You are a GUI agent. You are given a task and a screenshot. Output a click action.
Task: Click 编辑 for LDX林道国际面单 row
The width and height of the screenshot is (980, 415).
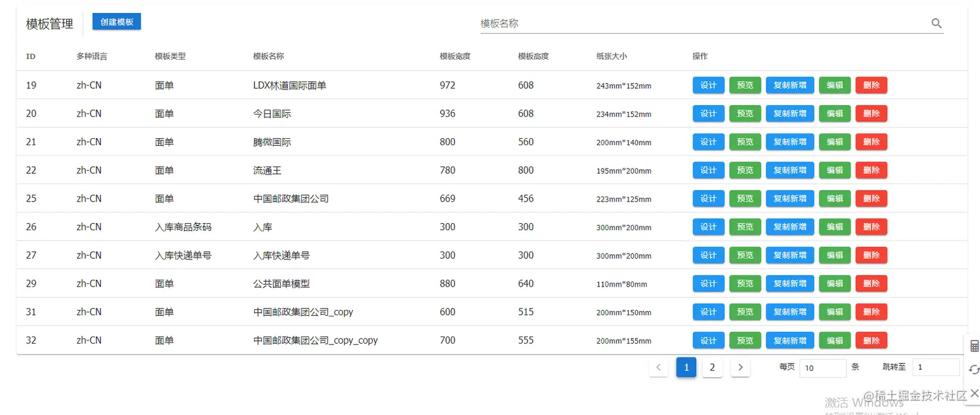(835, 85)
